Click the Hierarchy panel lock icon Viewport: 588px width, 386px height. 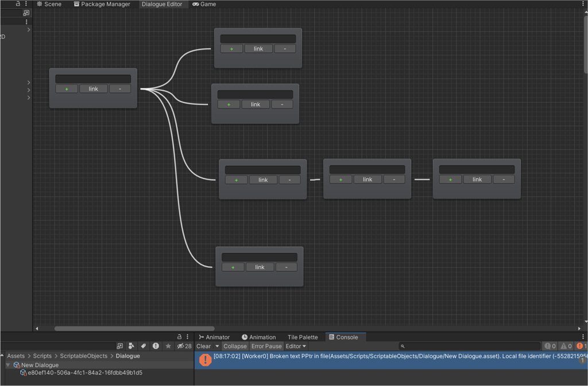[18, 3]
